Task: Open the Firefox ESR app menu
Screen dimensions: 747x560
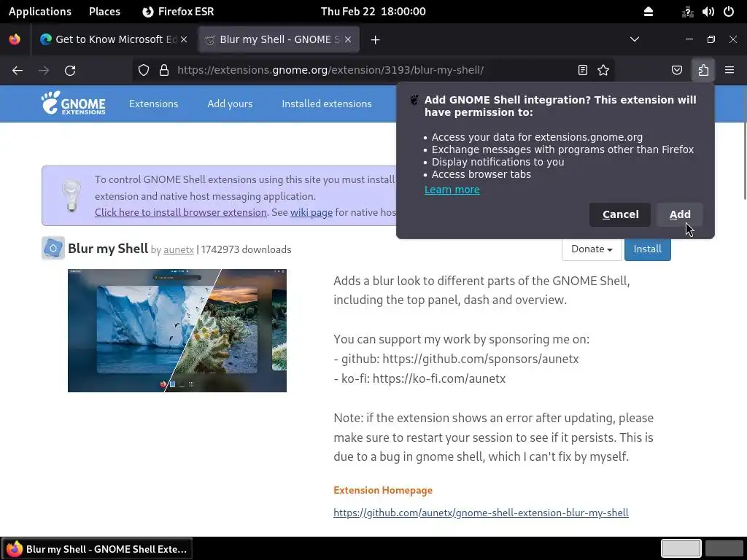Action: click(x=179, y=12)
